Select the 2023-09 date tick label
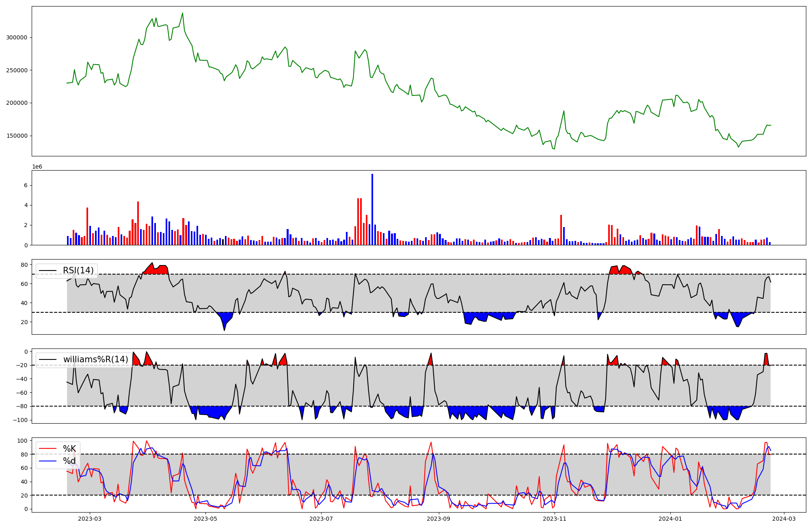Screen dimensions: 812x528 (439, 519)
